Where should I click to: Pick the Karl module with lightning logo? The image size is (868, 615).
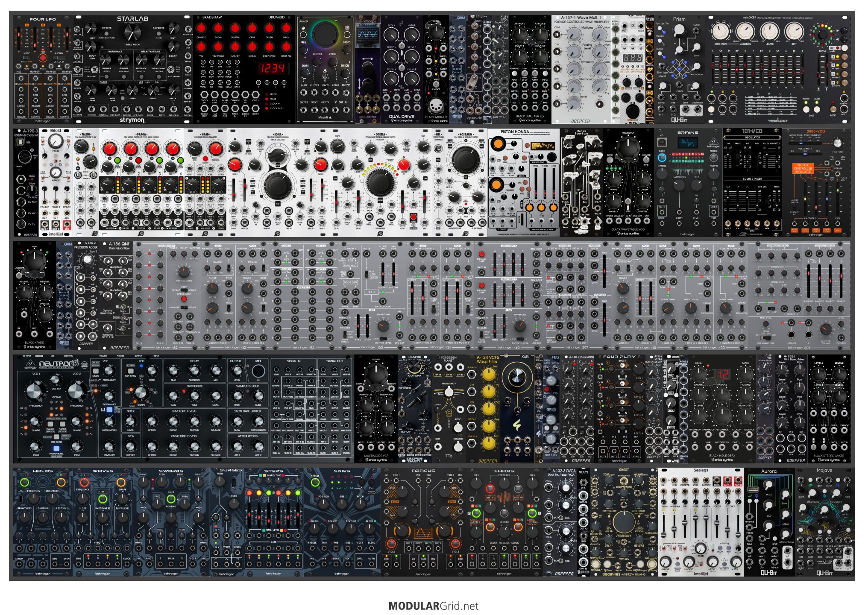click(517, 409)
